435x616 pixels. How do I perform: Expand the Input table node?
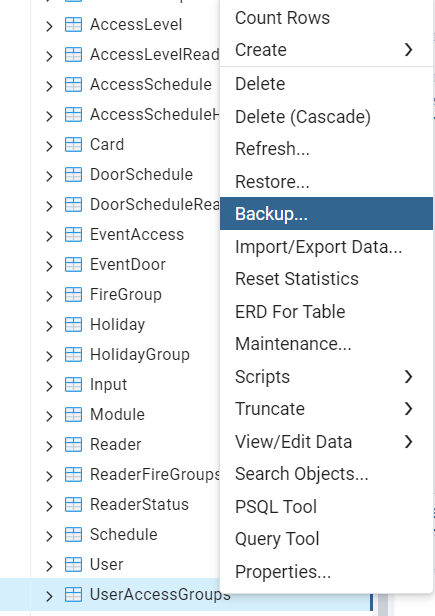click(49, 386)
